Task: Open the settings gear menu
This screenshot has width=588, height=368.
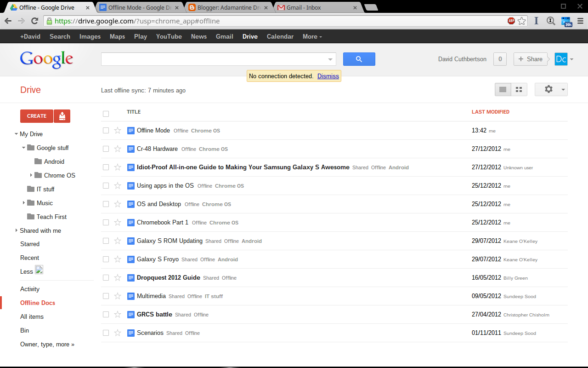Action: (x=551, y=90)
